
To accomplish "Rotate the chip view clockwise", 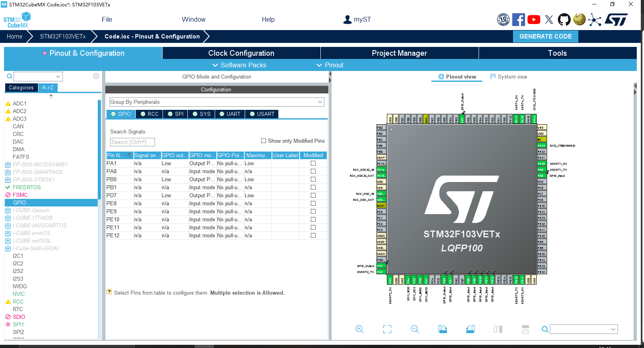I will [x=443, y=329].
